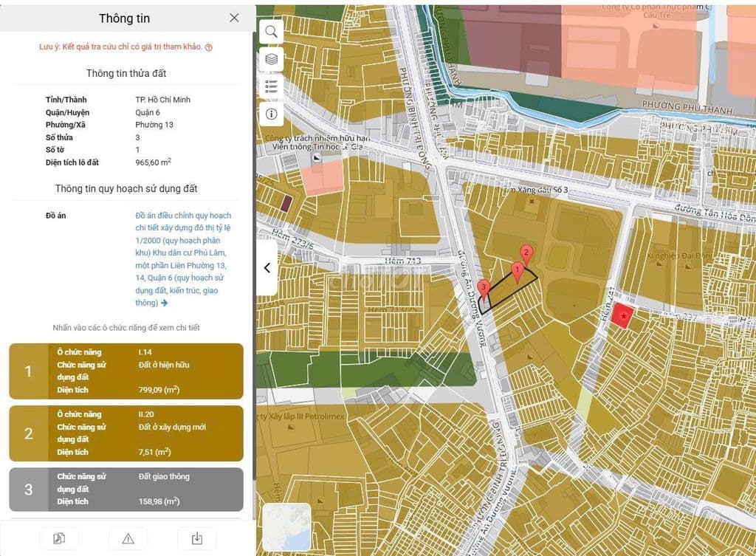Click the document export icon in footer
The width and height of the screenshot is (756, 556).
coord(59,538)
